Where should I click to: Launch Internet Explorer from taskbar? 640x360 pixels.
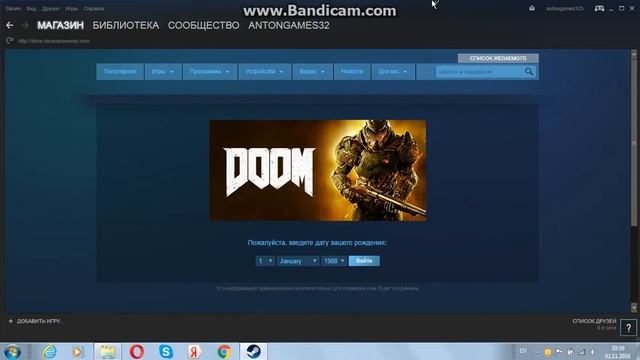[x=49, y=351]
